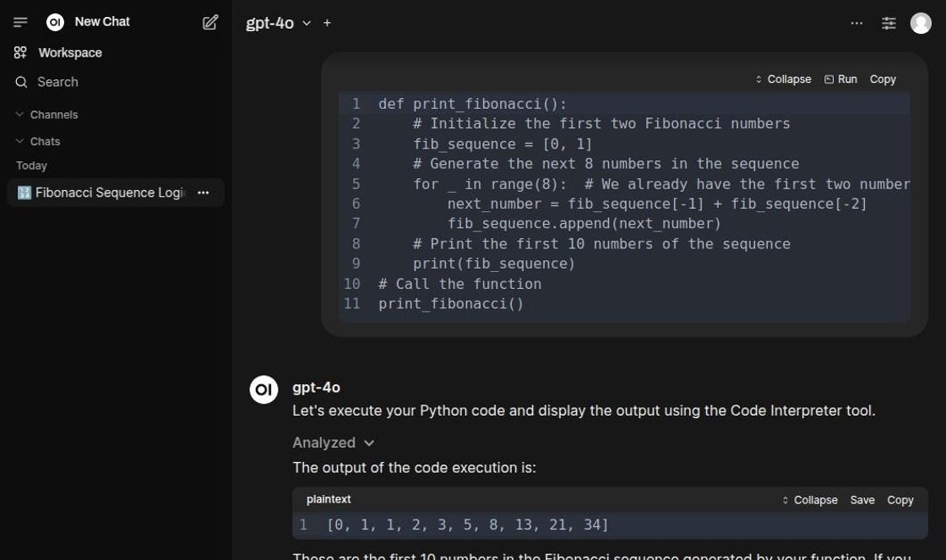Open the user profile avatar menu

tap(921, 23)
